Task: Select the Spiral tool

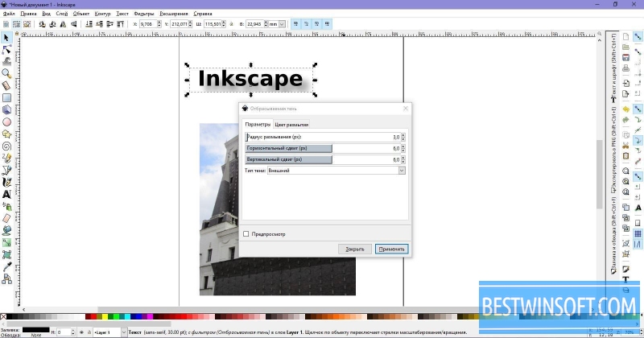Action: pyautogui.click(x=6, y=146)
